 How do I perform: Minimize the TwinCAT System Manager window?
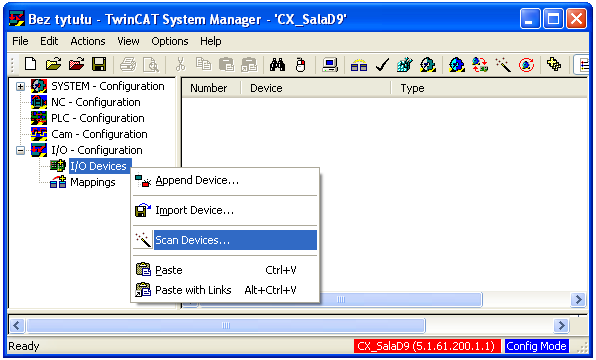pos(530,19)
